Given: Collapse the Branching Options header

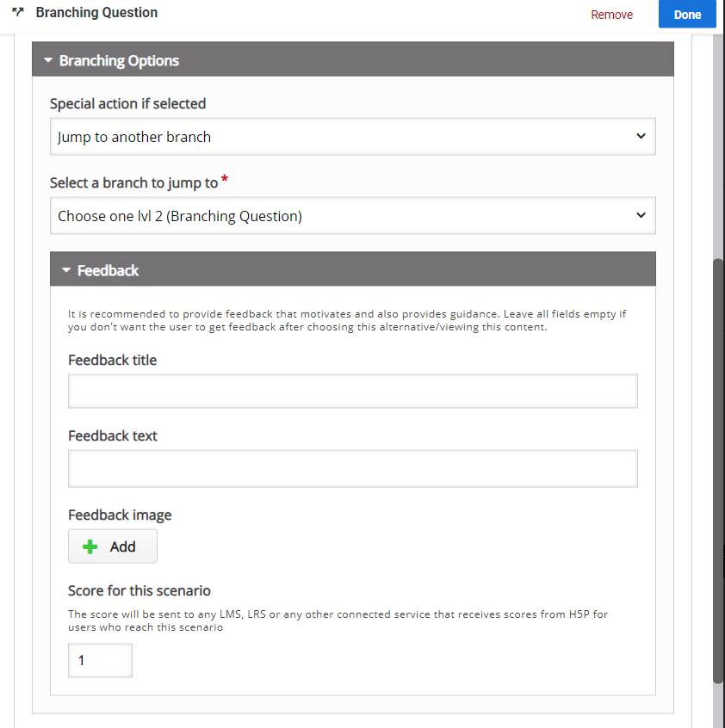Looking at the screenshot, I should (x=352, y=59).
